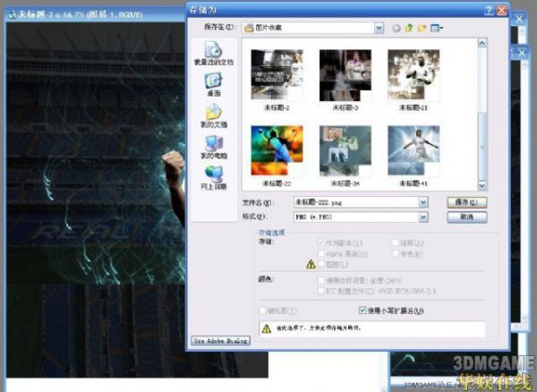Click the help question-mark button in the title bar
Image resolution: width=537 pixels, height=392 pixels.
pyautogui.click(x=489, y=10)
